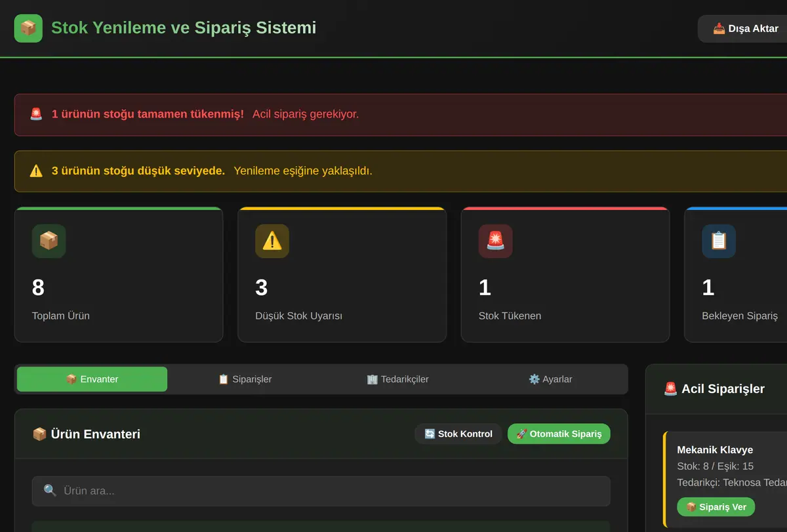
Task: Open the Envanter tab
Action: tap(92, 379)
